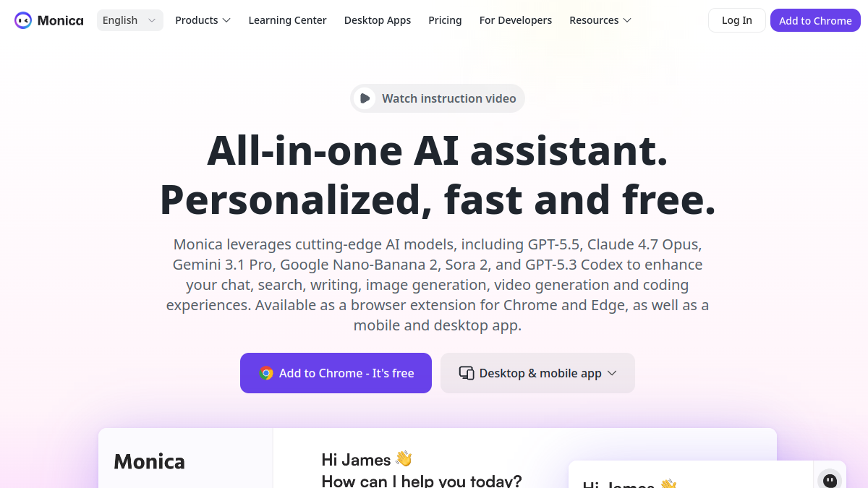
Task: Expand the Resources menu
Action: [600, 20]
